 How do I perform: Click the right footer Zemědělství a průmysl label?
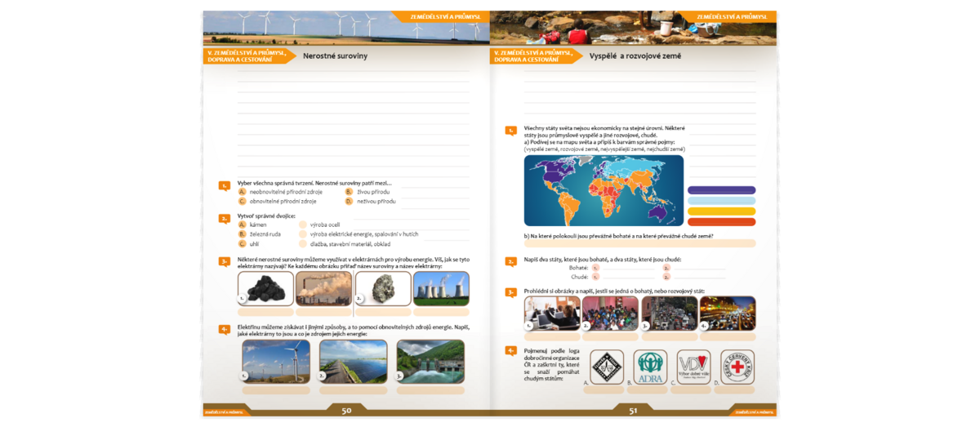click(x=754, y=412)
